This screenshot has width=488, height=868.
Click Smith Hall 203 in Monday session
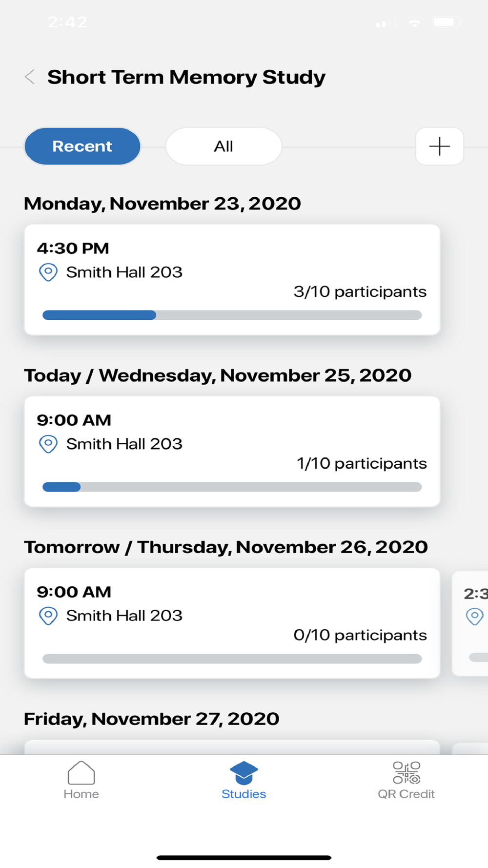tap(124, 272)
